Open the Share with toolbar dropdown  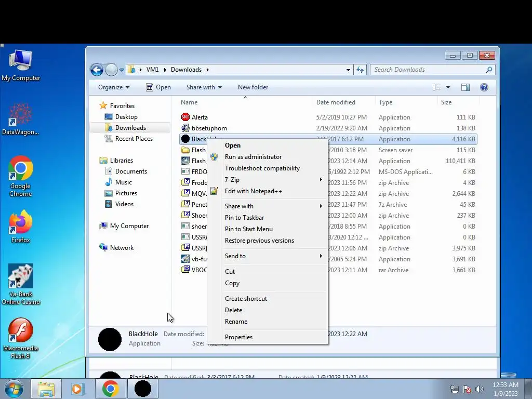pyautogui.click(x=204, y=87)
